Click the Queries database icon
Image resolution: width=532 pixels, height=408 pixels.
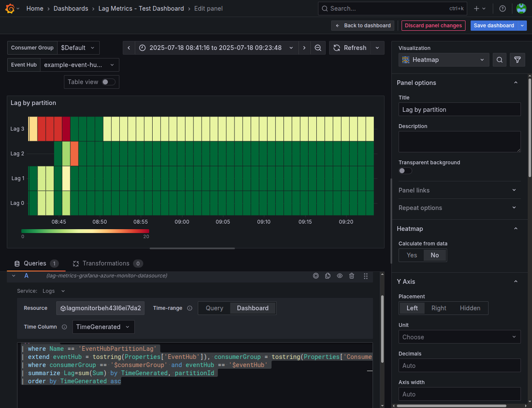point(17,264)
